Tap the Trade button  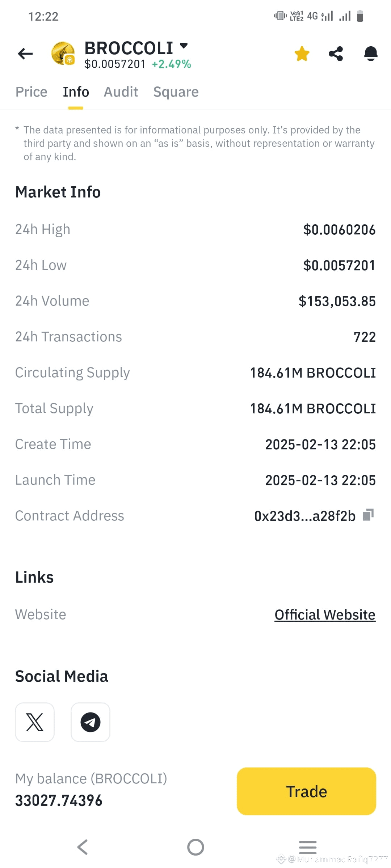(x=306, y=791)
